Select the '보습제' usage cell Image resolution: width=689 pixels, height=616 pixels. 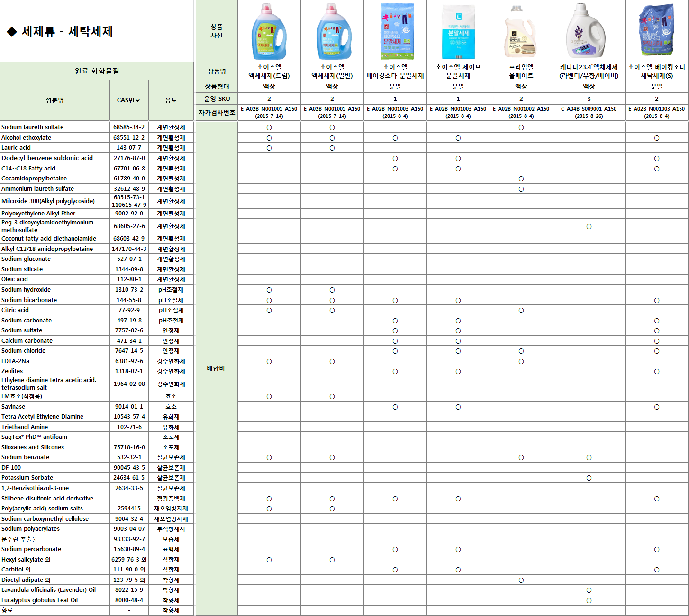pos(171,539)
